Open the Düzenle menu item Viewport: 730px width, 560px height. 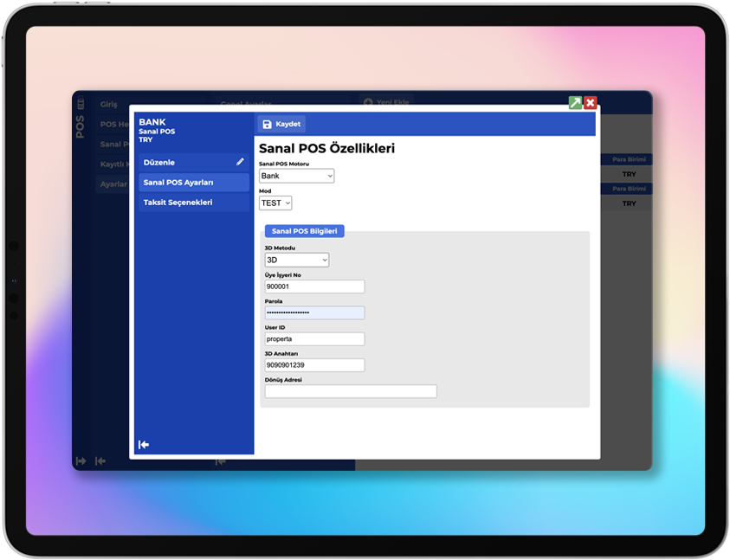click(x=185, y=162)
